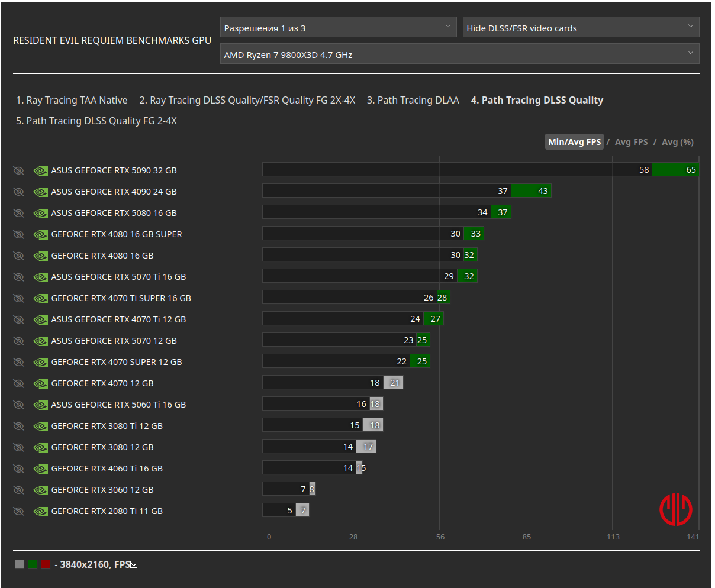This screenshot has height=588, width=715.
Task: Click NVIDIA logo beside ASUS RTX 4070 Ti 12 GB
Action: click(40, 319)
